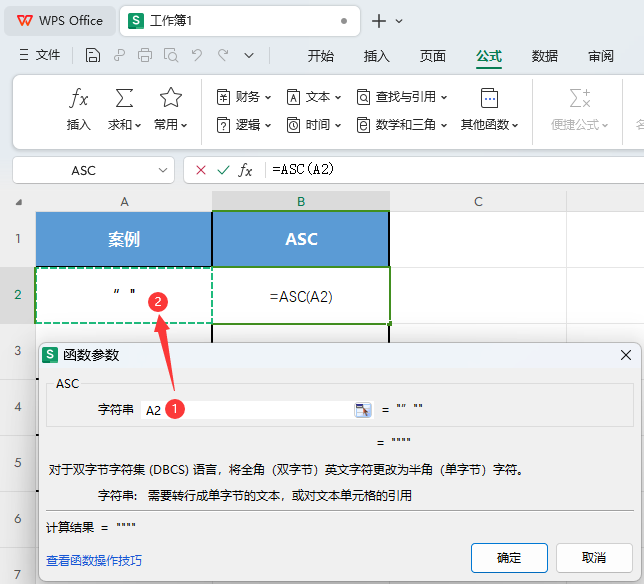This screenshot has height=584, width=644.
Task: Close the 函数参数 dialog
Action: click(626, 355)
